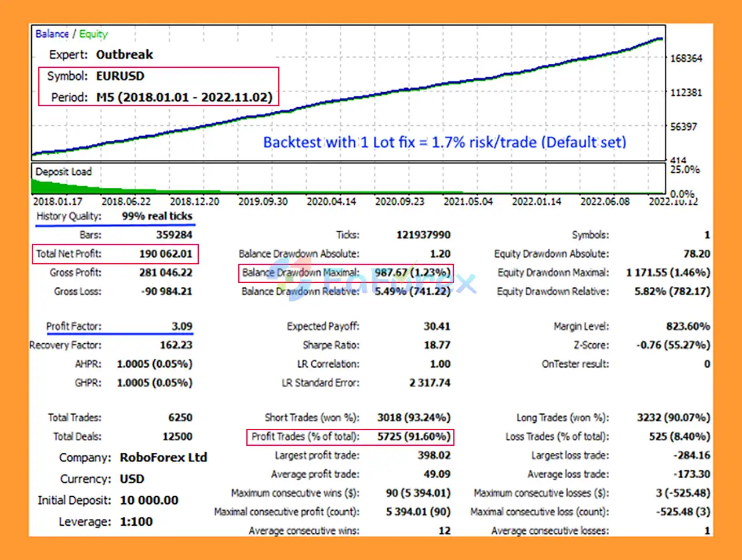The width and height of the screenshot is (742, 560).
Task: Click the Sharpe Ratio value 18.77
Action: click(437, 345)
